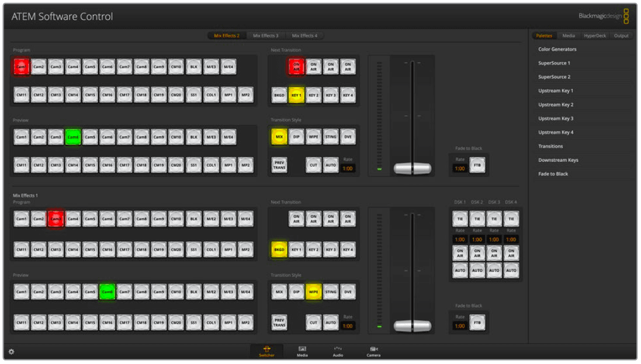Viewport: 641px width, 364px height.
Task: Select the Switcher page icon
Action: click(x=266, y=351)
